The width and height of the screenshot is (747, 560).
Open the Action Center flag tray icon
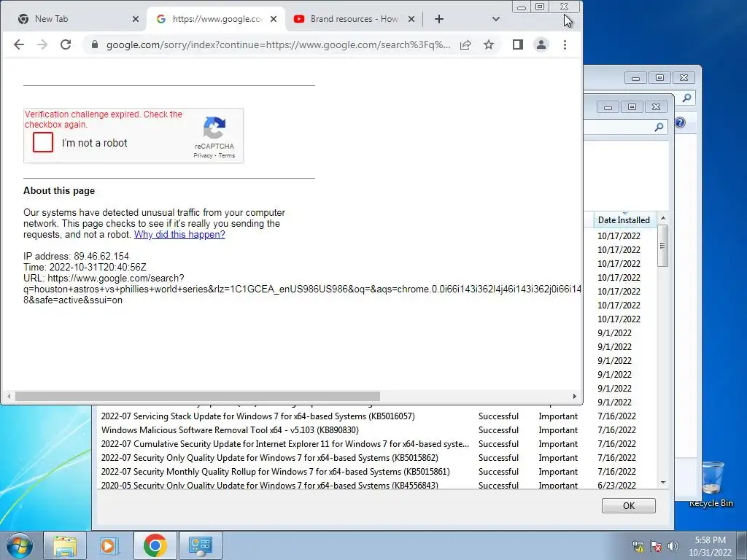[x=656, y=547]
